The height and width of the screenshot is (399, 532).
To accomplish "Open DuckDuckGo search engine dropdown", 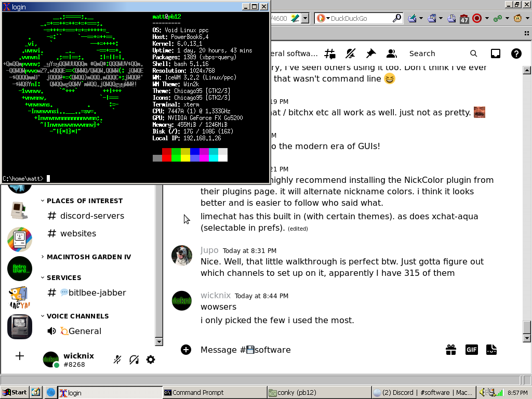I will 323,18.
